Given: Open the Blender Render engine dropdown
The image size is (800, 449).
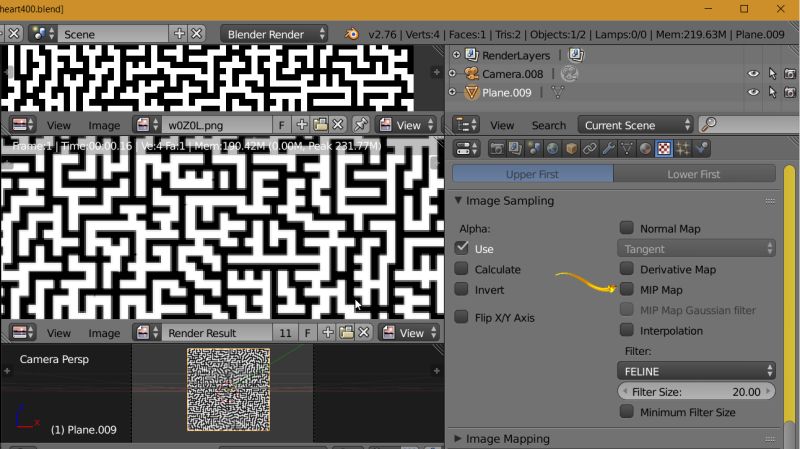Looking at the screenshot, I should 274,34.
